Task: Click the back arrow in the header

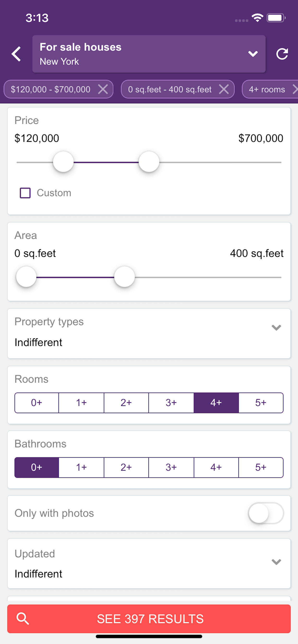Action: pos(16,54)
